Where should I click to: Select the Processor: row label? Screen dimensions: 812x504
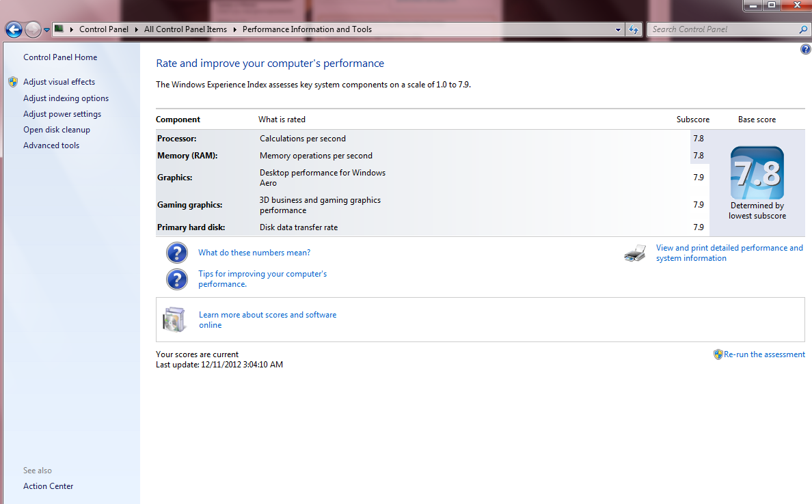(176, 139)
